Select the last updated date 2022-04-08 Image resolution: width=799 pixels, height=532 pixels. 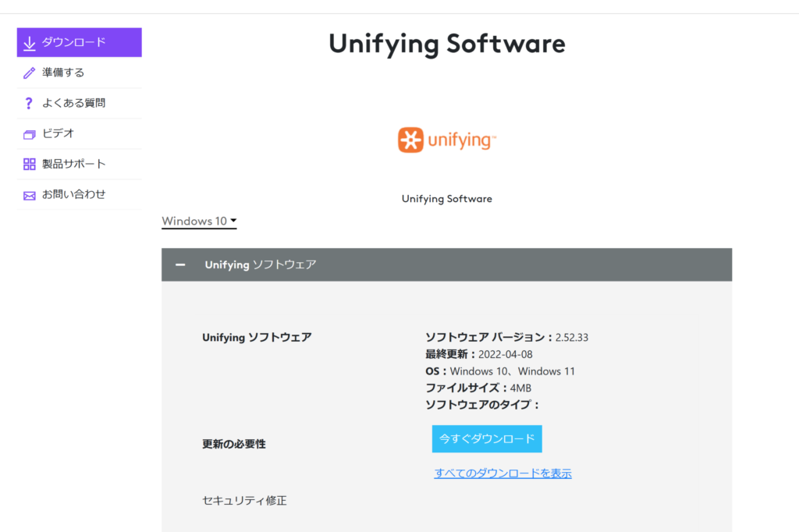(506, 354)
